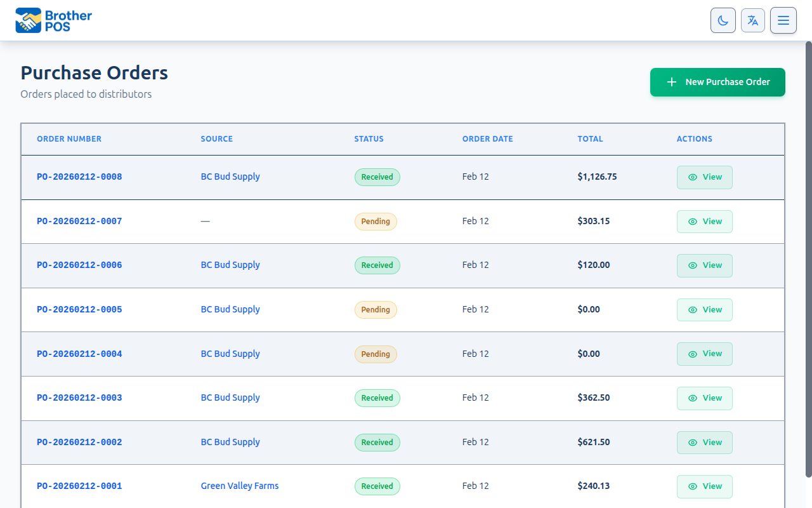Sort by the Order Number column header
This screenshot has width=812, height=508.
[69, 139]
